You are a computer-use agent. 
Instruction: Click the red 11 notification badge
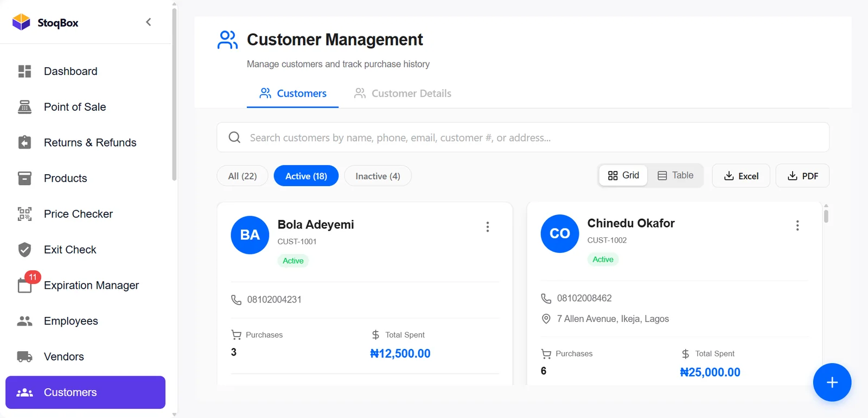point(33,277)
